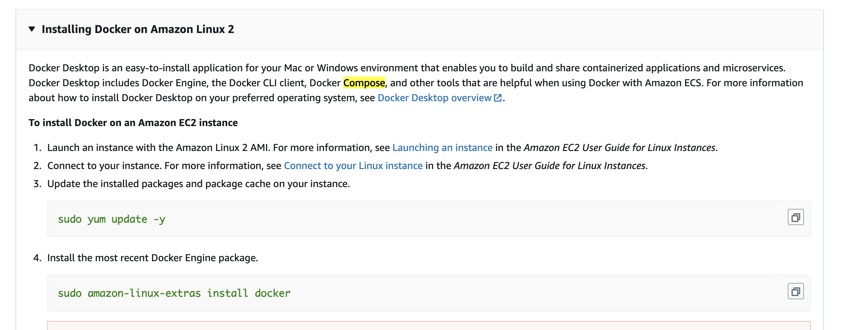Image resolution: width=868 pixels, height=330 pixels.
Task: Copy the amazon-linux-extras install docker command
Action: point(796,291)
